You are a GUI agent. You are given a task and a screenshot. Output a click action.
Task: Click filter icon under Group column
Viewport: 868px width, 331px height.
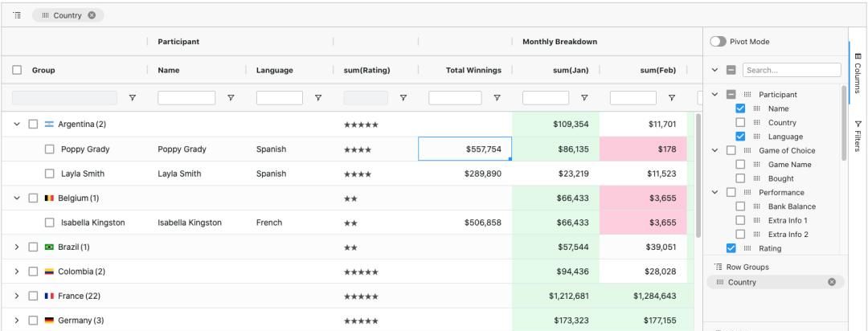[x=132, y=98]
